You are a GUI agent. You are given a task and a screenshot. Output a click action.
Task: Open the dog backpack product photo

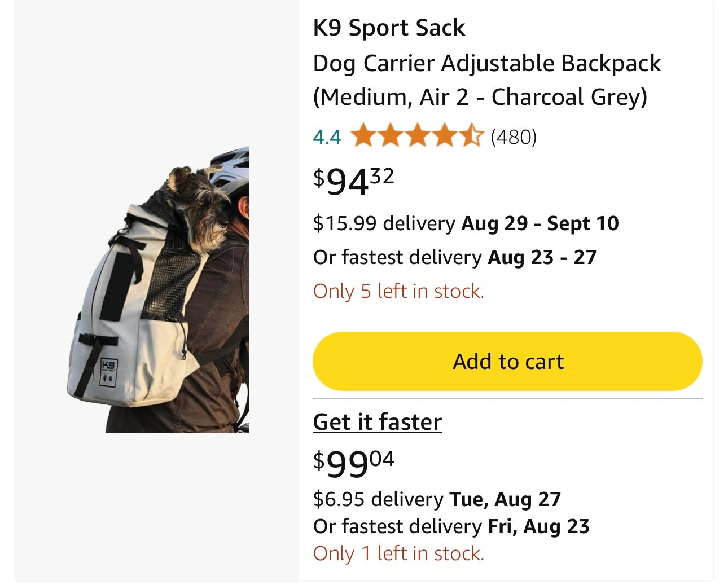[157, 289]
